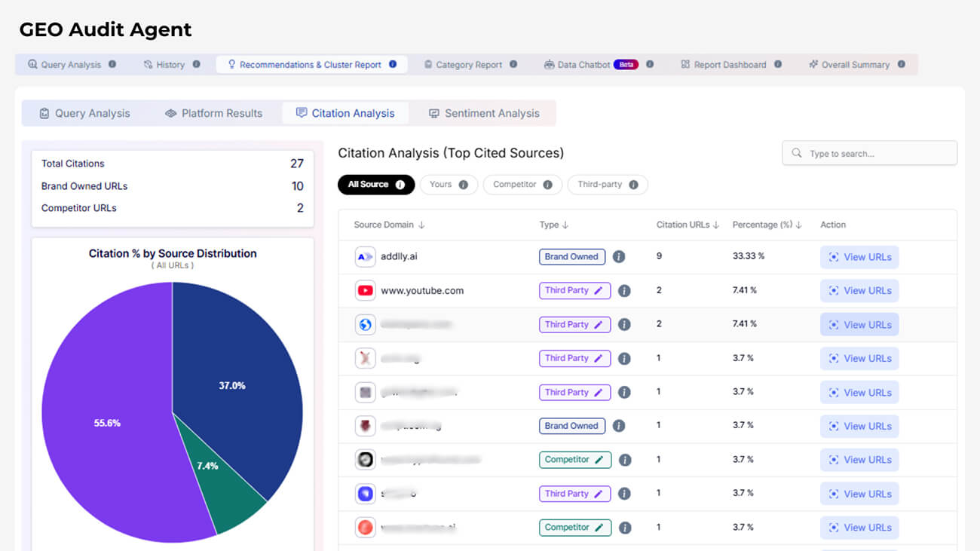Click info icon beside Category Report
Screen dimensions: 980x551
coord(513,64)
